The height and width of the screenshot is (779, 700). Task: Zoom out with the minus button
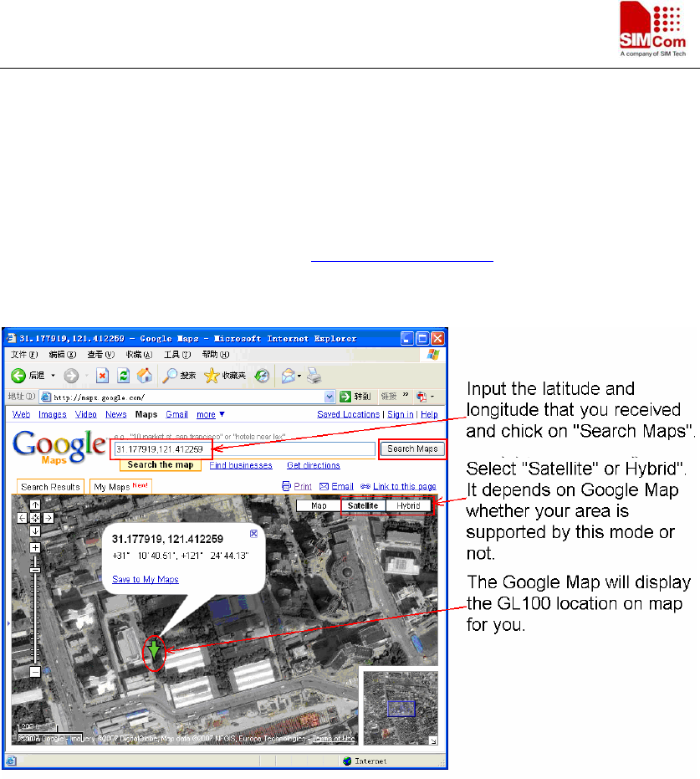35,672
